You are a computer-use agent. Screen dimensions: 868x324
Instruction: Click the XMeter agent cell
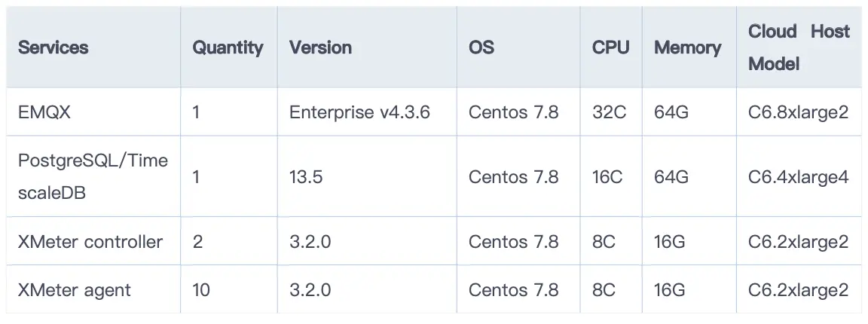pos(75,289)
